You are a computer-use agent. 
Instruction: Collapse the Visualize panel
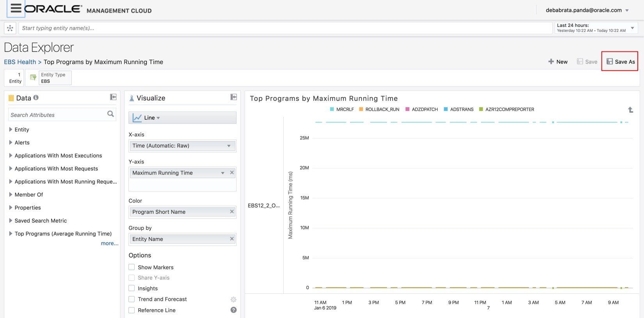[233, 97]
